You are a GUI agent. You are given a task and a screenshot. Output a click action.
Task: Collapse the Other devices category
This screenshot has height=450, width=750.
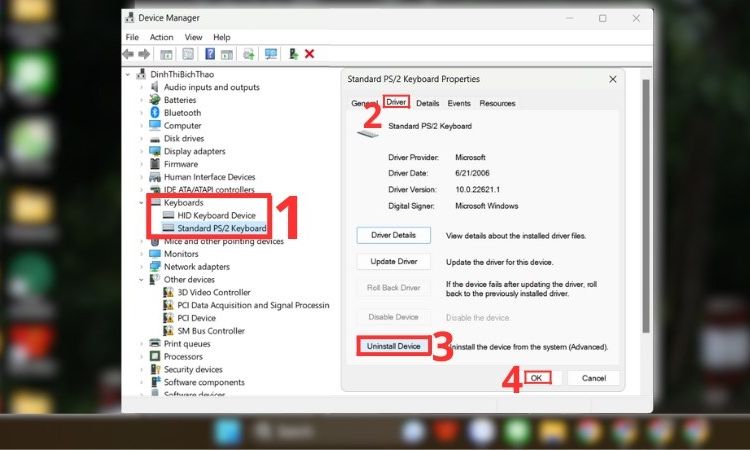[140, 280]
